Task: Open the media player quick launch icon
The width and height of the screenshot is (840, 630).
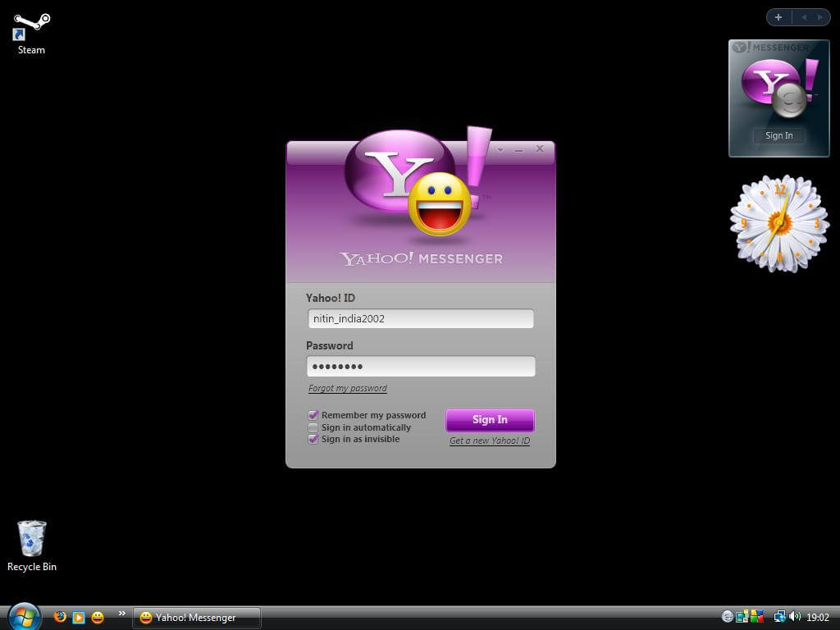Action: click(x=79, y=617)
